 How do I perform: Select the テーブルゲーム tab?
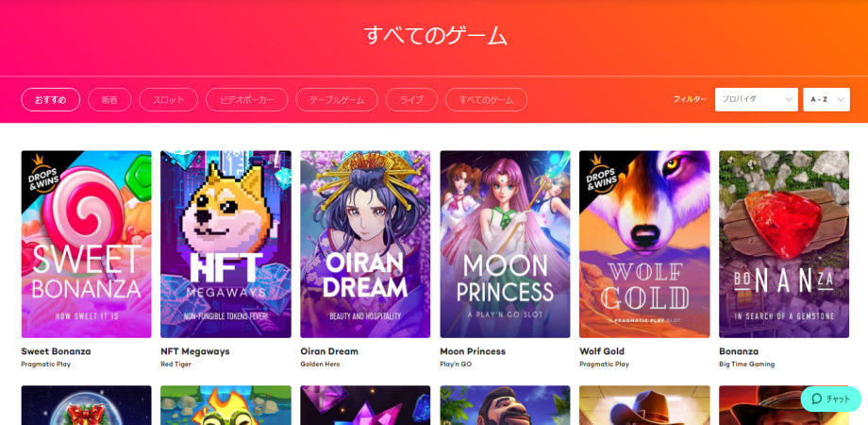point(337,100)
